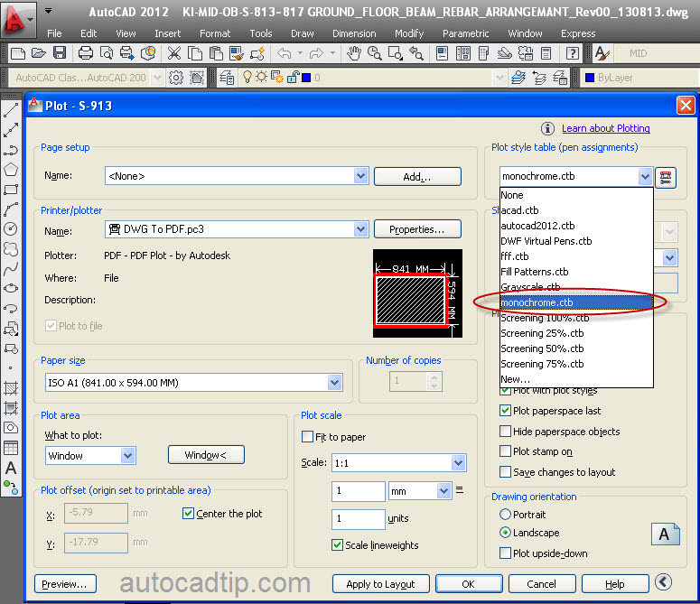Open the Dimension menu
700x604 pixels.
pos(354,33)
